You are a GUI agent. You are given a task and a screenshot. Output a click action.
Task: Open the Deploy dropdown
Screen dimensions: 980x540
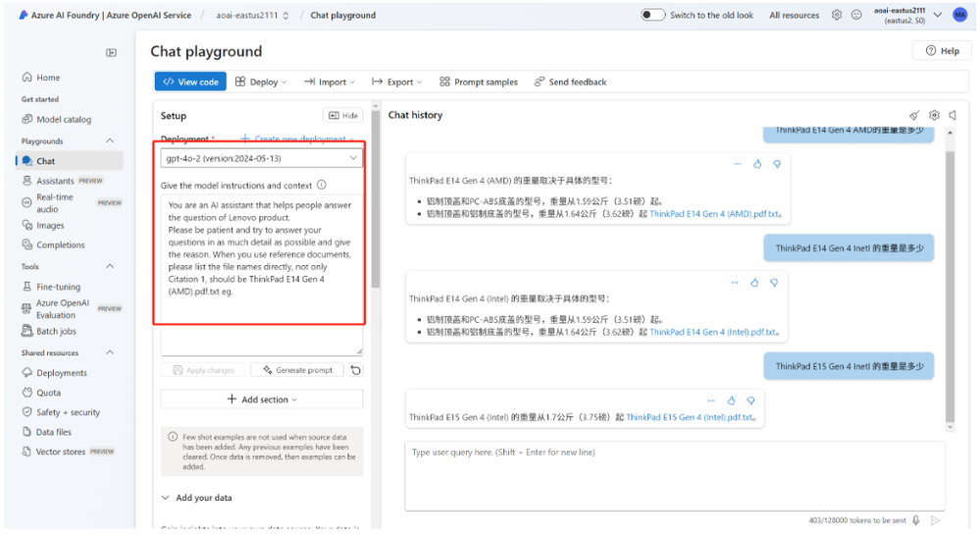261,81
